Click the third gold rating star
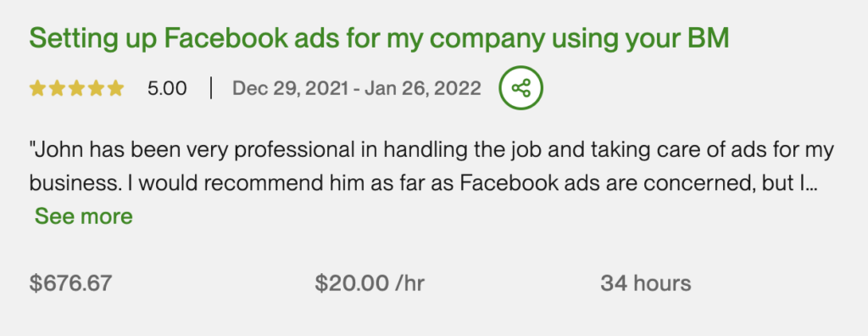The height and width of the screenshot is (336, 868). 77,88
